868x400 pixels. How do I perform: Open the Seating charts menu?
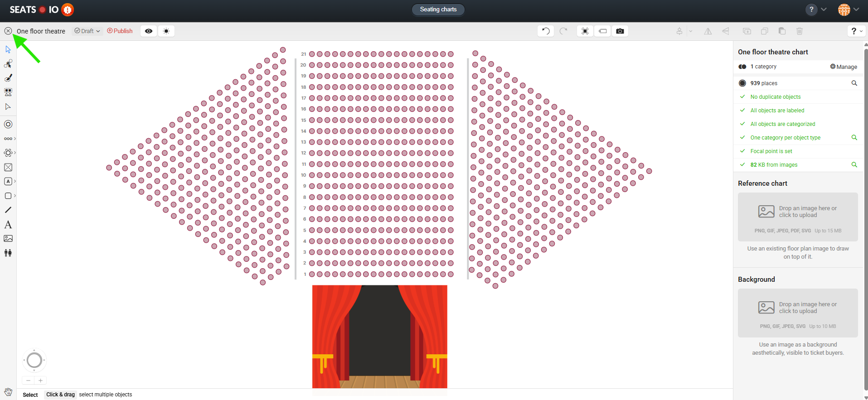point(438,10)
